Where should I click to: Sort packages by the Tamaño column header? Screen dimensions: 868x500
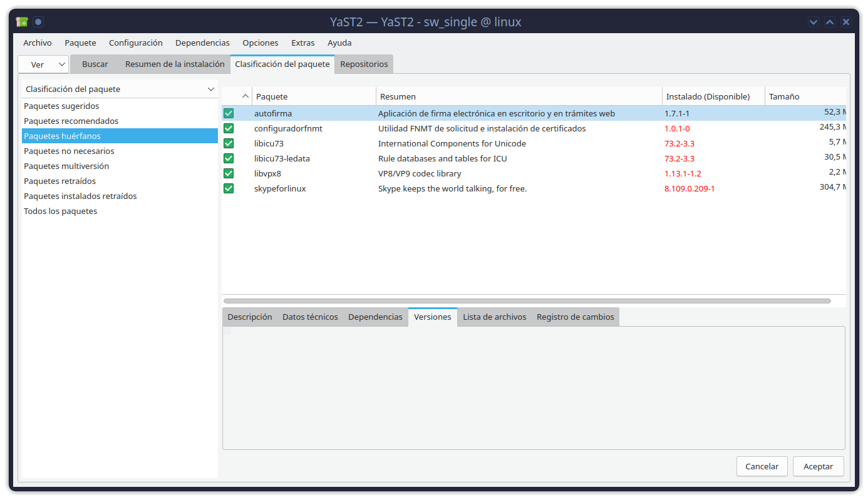pyautogui.click(x=804, y=96)
